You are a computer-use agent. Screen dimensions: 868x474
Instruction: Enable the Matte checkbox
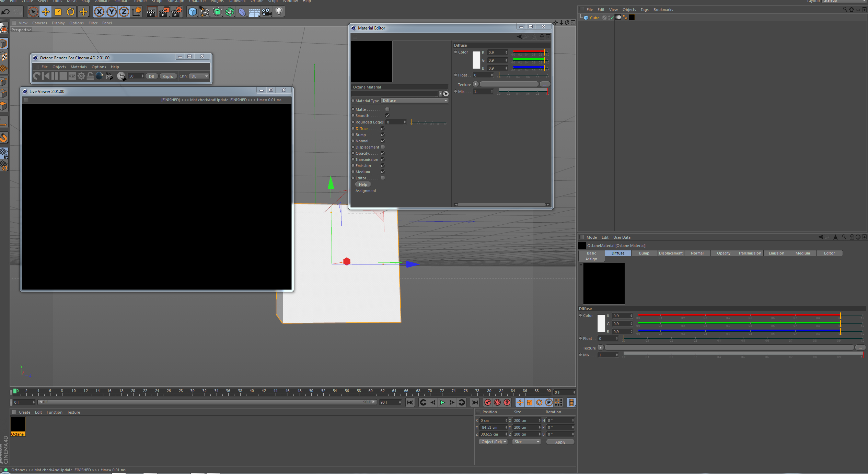pos(387,109)
